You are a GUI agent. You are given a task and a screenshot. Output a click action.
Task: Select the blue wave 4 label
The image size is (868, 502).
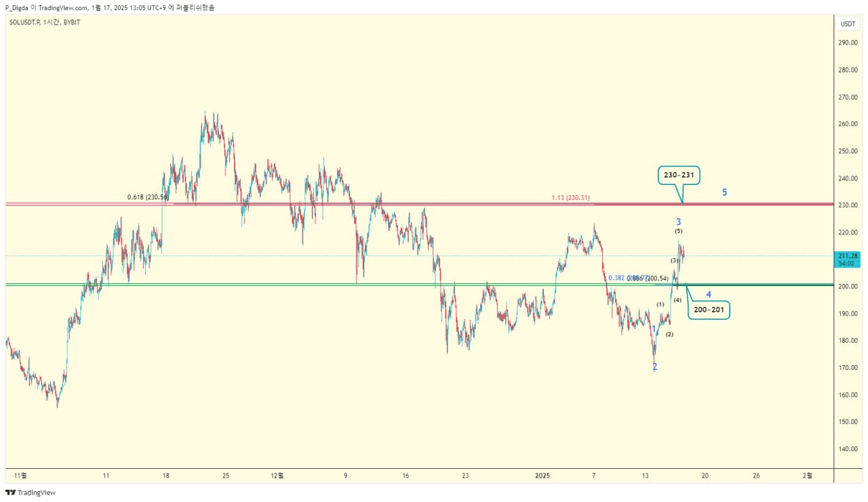[x=709, y=295]
